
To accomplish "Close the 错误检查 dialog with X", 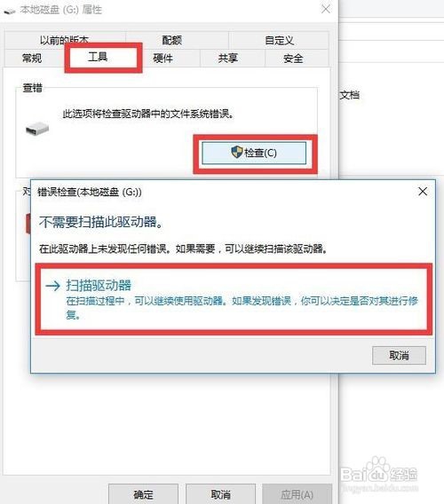I will 423,192.
